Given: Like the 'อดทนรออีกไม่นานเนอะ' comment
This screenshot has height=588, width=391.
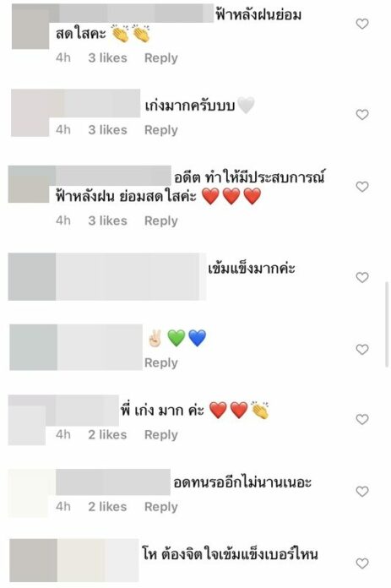Looking at the screenshot, I should [361, 491].
